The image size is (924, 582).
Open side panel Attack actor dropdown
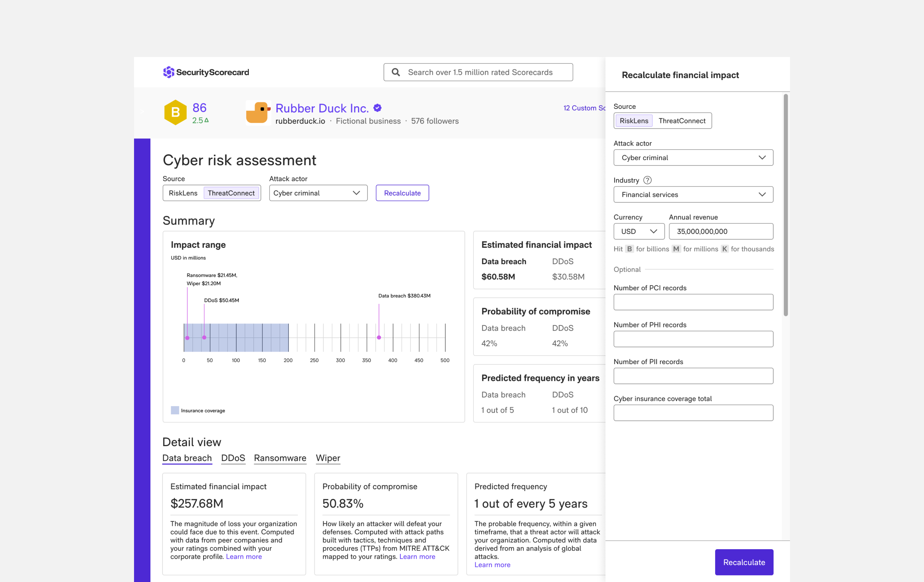point(693,158)
